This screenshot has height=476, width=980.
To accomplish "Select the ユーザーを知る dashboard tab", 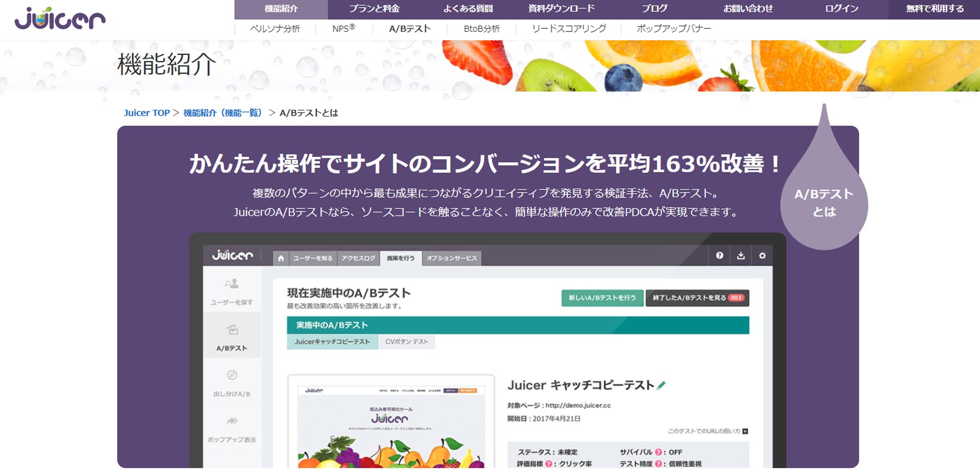I will pyautogui.click(x=313, y=258).
